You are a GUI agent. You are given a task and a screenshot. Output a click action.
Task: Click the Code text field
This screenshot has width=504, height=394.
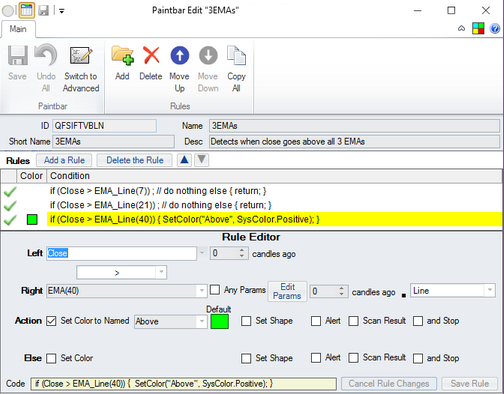click(184, 384)
